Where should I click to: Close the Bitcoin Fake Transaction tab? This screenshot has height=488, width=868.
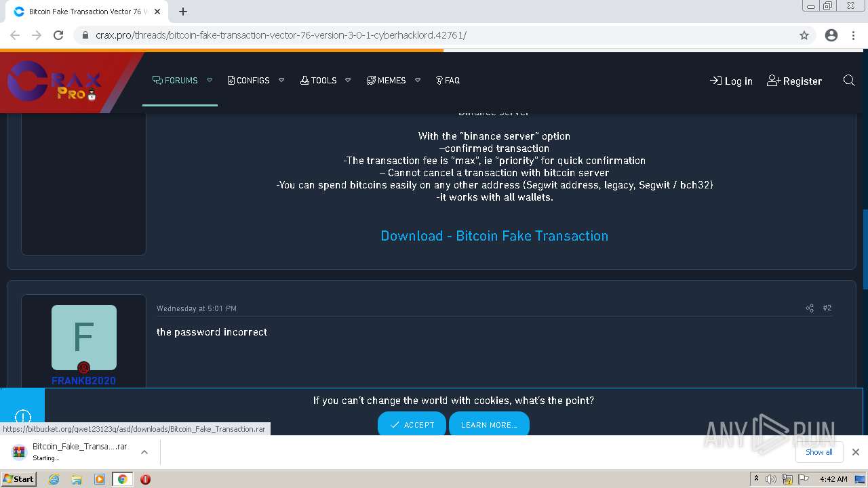(x=157, y=12)
